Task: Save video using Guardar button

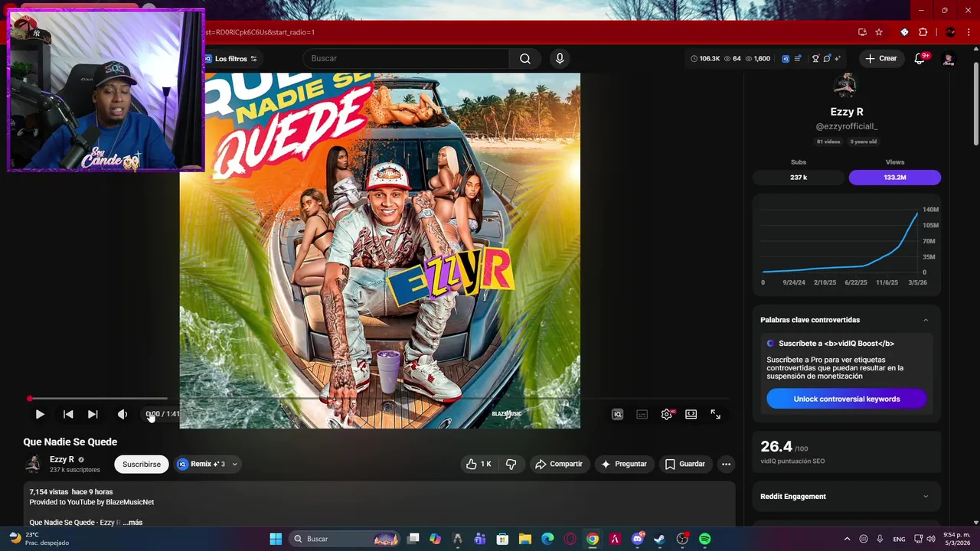Action: click(x=685, y=464)
